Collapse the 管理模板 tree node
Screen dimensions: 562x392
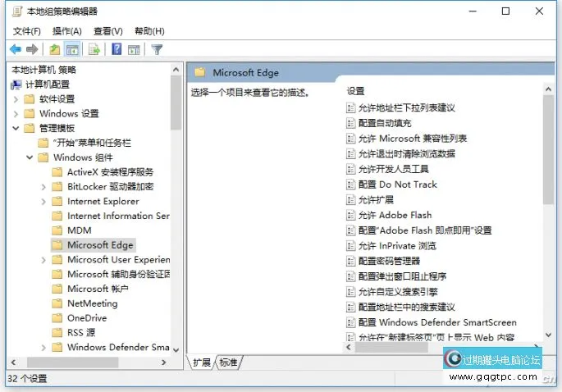click(x=16, y=129)
